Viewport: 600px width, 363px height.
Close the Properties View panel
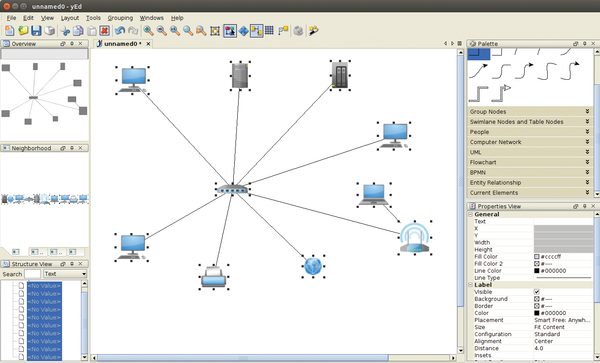click(593, 206)
